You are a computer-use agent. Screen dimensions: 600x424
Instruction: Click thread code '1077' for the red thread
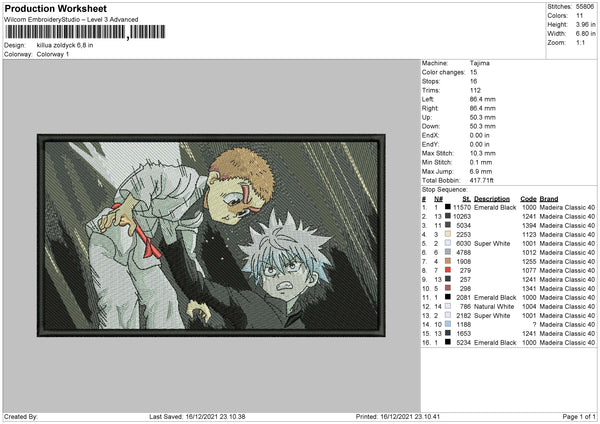(529, 271)
